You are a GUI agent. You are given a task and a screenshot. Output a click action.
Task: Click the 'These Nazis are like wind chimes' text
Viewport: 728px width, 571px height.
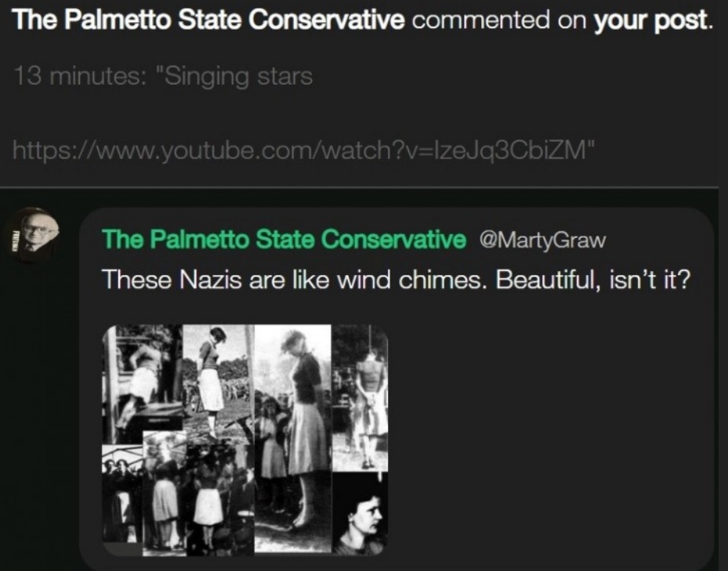pos(396,280)
